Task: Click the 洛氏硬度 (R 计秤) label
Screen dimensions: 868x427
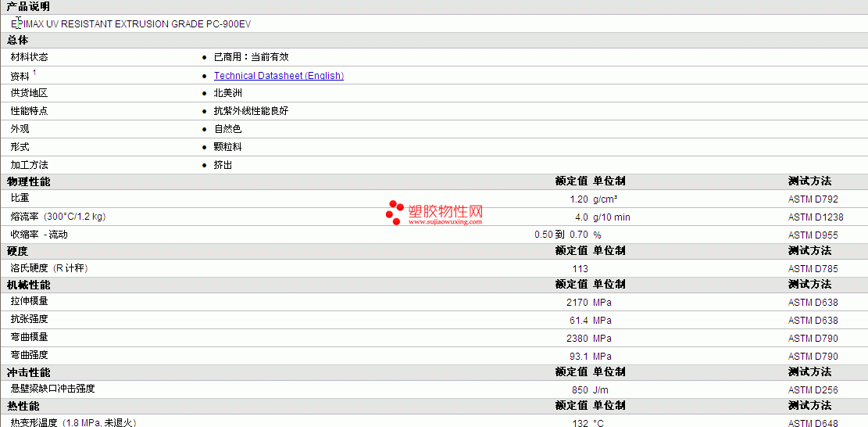Action: 49,268
